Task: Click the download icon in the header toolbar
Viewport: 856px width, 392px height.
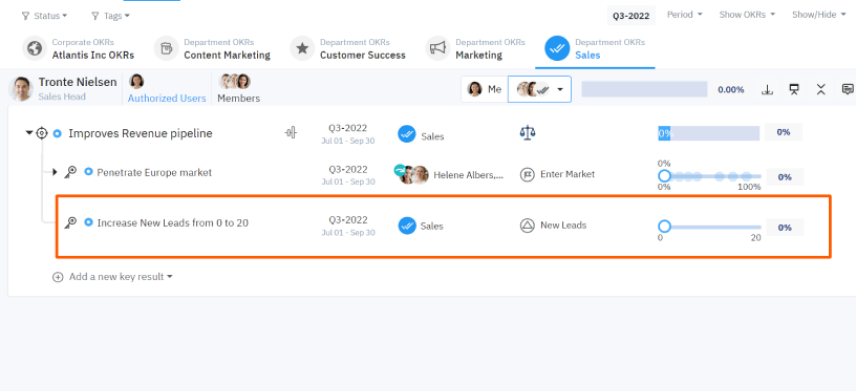Action: pos(767,90)
